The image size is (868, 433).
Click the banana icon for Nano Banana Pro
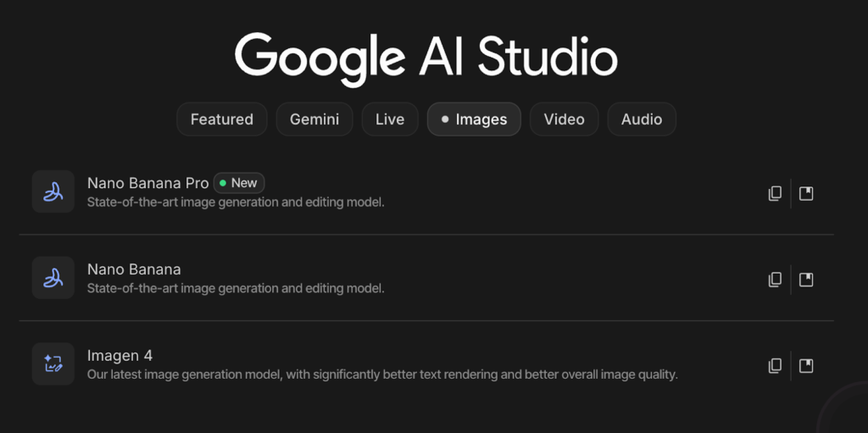point(53,192)
